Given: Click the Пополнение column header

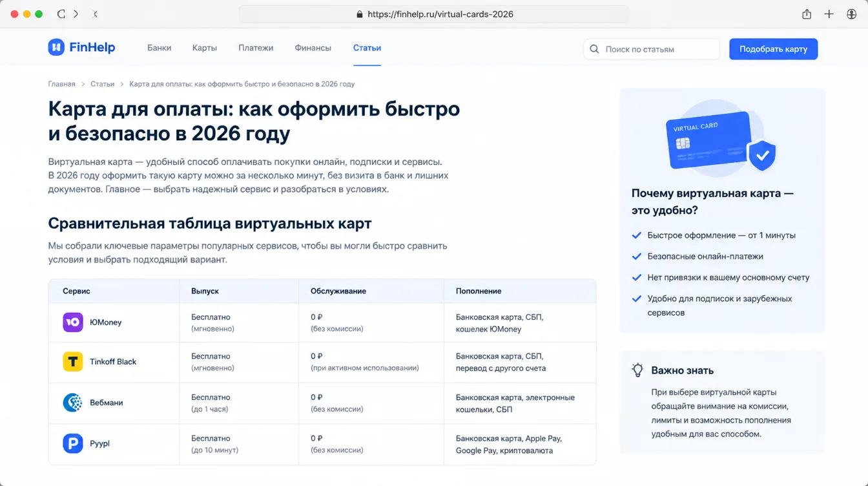Looking at the screenshot, I should [x=479, y=291].
